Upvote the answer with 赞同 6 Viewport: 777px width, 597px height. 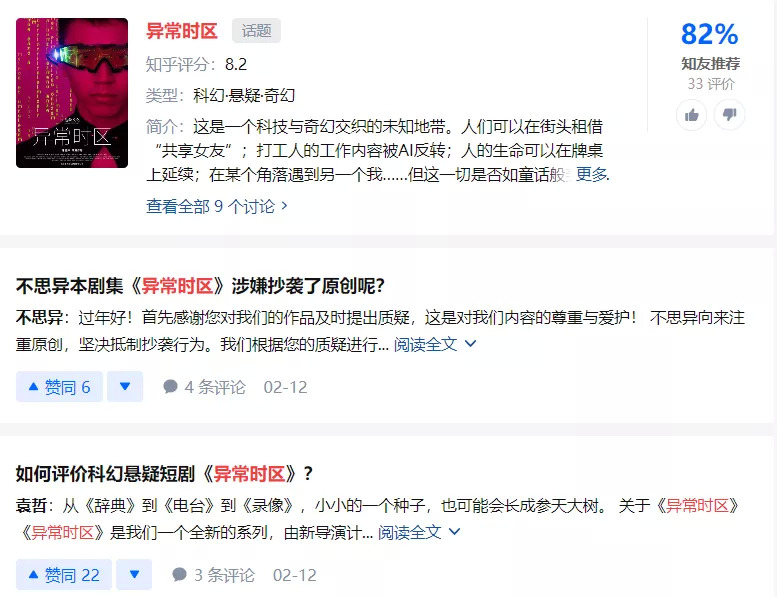point(59,386)
